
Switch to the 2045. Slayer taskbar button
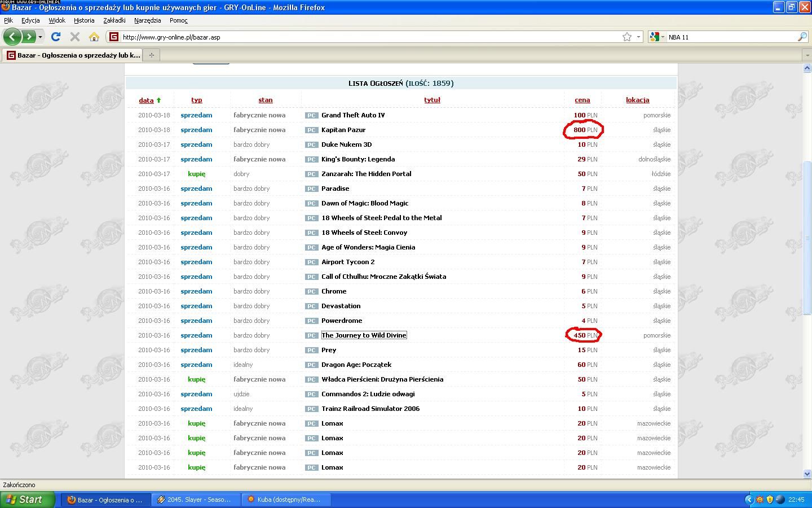coord(196,500)
